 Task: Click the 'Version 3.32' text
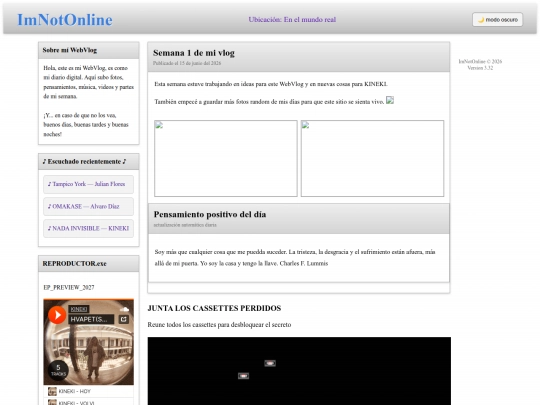[x=480, y=68]
